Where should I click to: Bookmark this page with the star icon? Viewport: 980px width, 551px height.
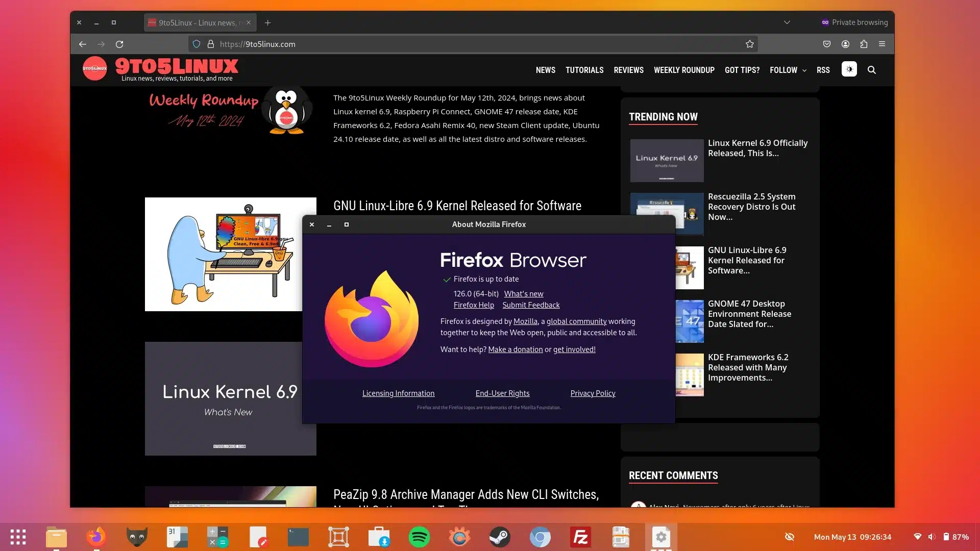click(749, 44)
